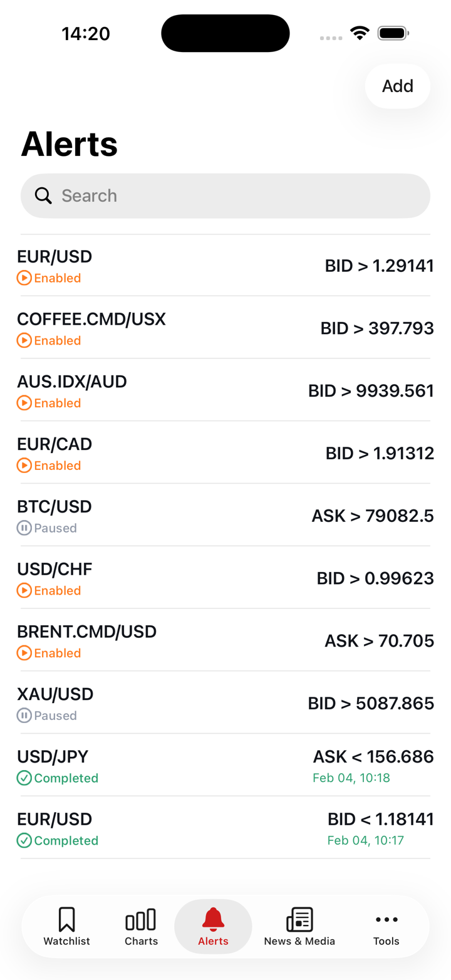Screen dimensions: 451x980
Task: Tap the News & Media tab label
Action: point(299,941)
